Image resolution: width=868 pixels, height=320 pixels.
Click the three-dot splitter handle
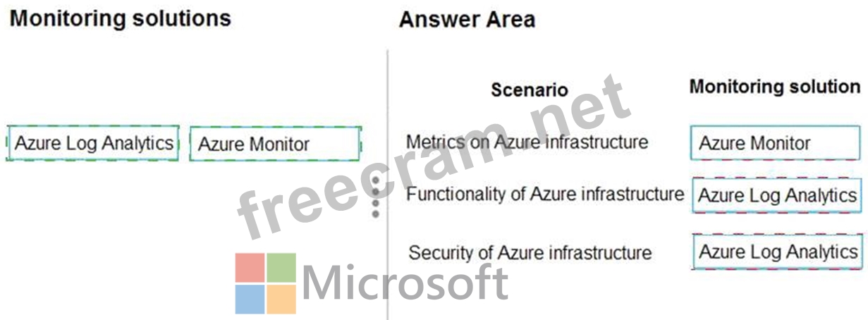[x=376, y=197]
